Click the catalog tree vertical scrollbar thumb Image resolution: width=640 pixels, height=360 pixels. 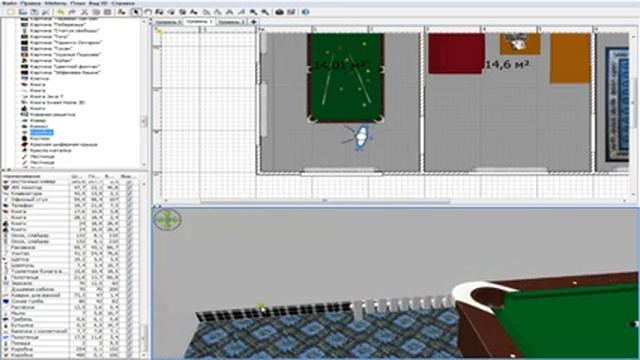tap(144, 122)
